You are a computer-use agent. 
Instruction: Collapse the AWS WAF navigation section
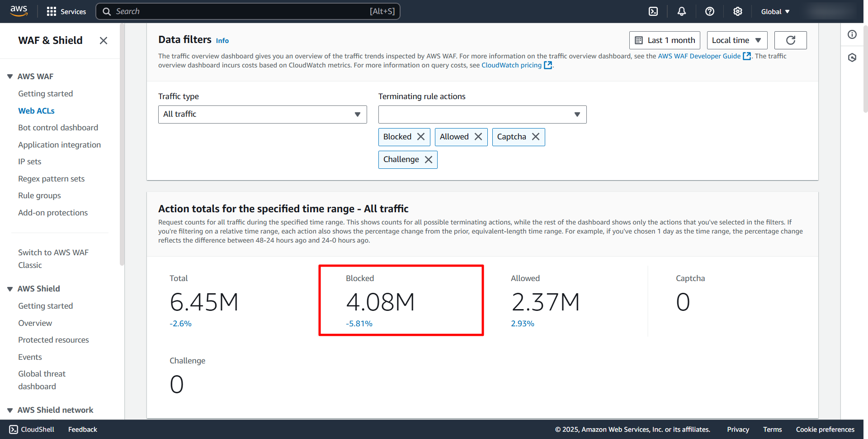(x=10, y=76)
